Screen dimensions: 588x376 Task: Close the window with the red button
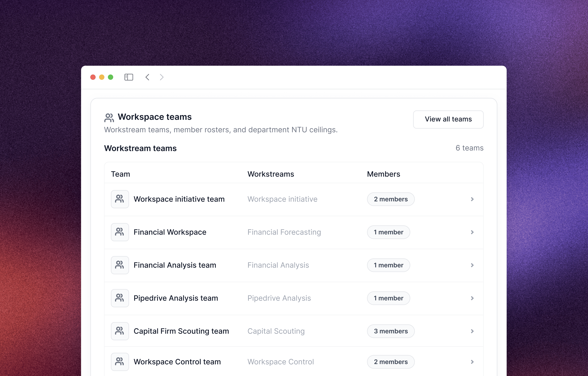93,77
